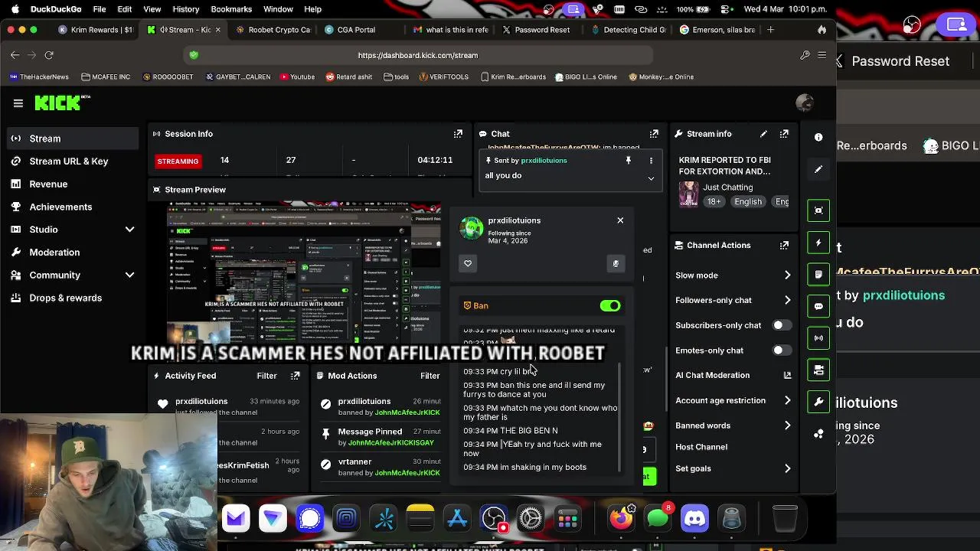Open Banned words settings
The width and height of the screenshot is (980, 551).
[x=733, y=425]
